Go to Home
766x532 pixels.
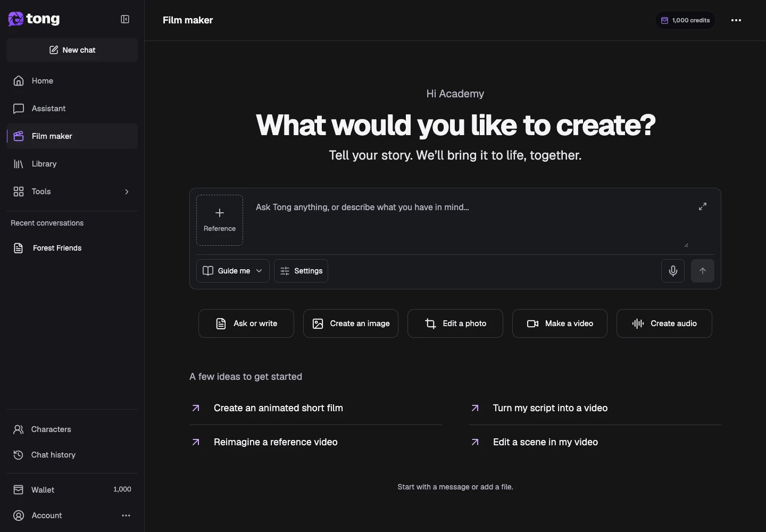[72, 81]
